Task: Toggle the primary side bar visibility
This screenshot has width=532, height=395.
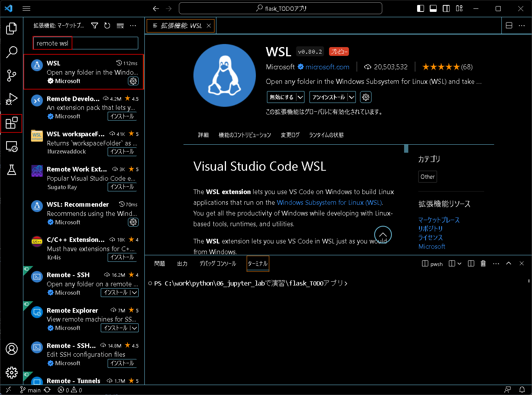Action: (x=421, y=8)
